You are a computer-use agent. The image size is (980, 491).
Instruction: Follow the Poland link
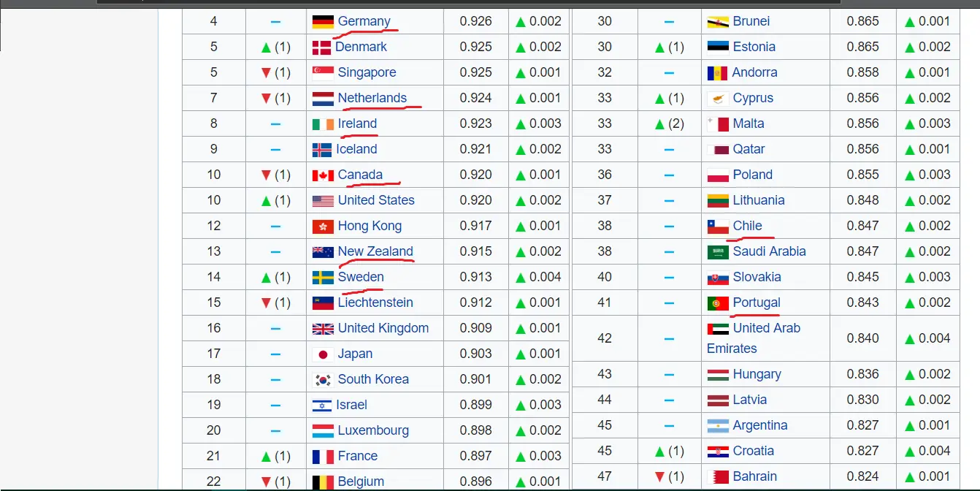tap(753, 175)
